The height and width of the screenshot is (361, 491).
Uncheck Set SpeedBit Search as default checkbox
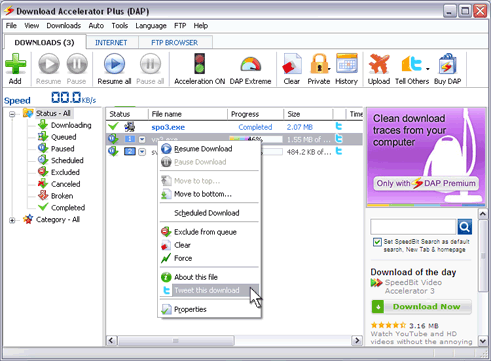coord(377,242)
